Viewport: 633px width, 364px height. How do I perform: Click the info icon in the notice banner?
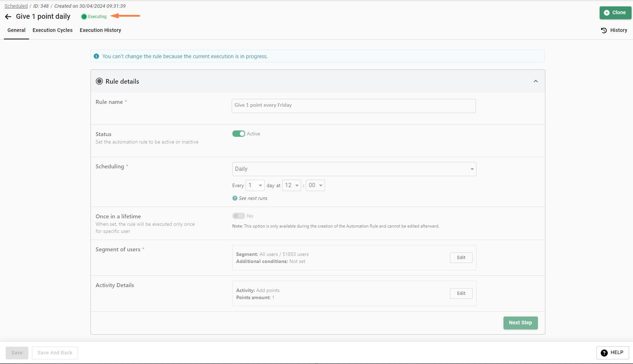[x=96, y=56]
